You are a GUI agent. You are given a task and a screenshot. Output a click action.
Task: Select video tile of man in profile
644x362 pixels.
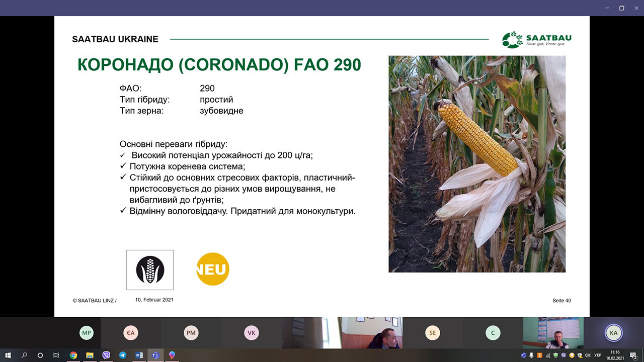coord(372,332)
